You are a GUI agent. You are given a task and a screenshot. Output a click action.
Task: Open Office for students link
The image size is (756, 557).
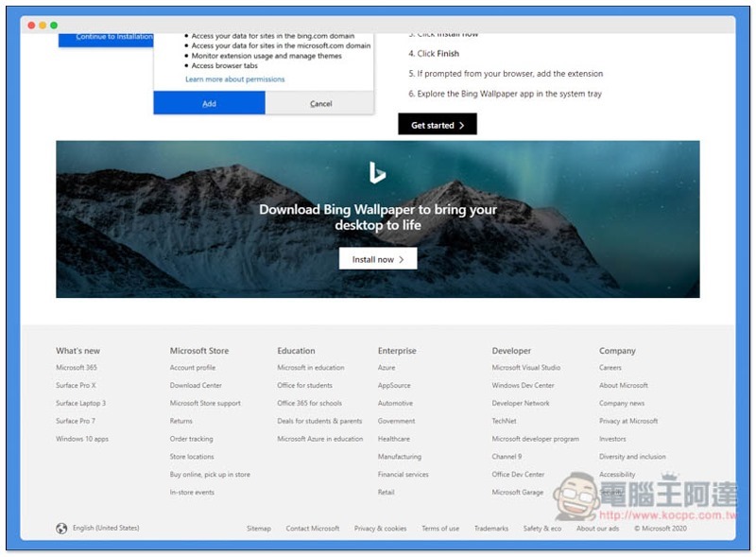tap(304, 385)
